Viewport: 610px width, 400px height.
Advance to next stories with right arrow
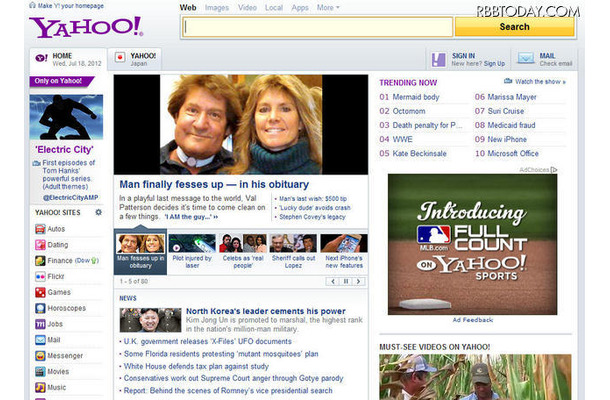pos(358,281)
